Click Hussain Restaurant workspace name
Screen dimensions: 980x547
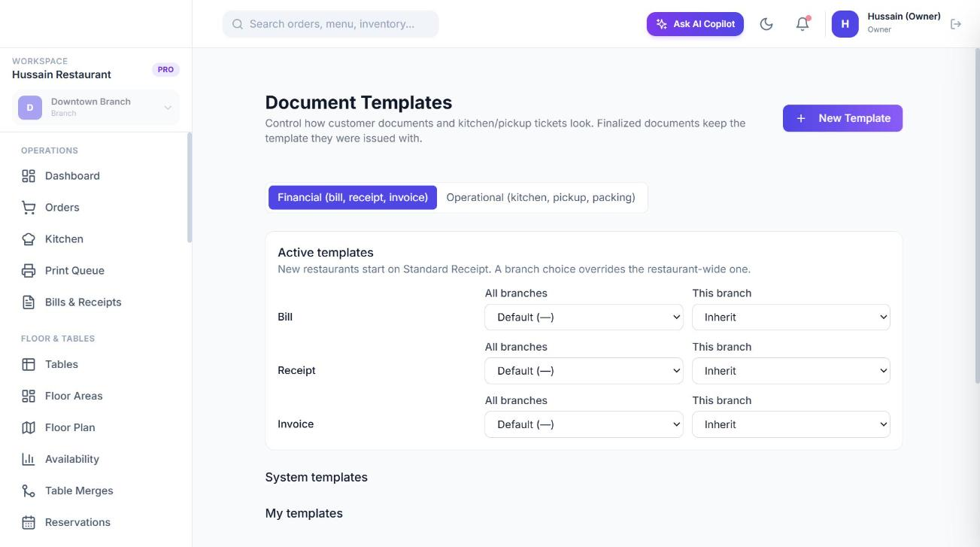[x=62, y=74]
